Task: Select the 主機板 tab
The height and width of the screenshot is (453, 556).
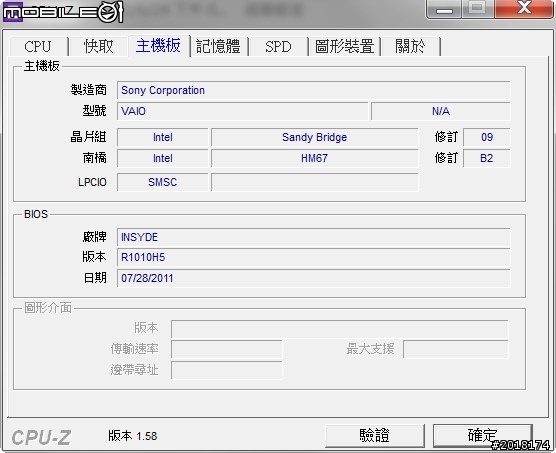Action: click(159, 45)
